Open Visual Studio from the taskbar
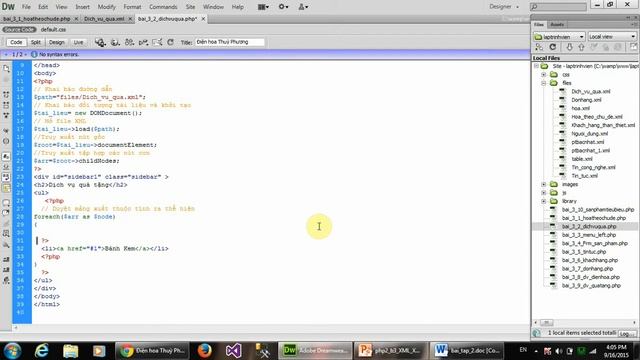 233,351
